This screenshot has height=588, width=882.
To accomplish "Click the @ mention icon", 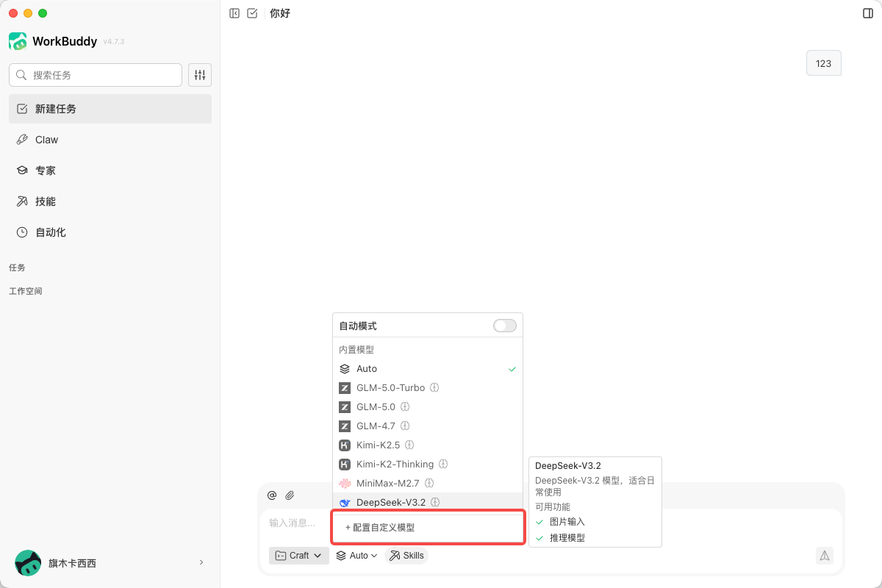I will pos(272,495).
